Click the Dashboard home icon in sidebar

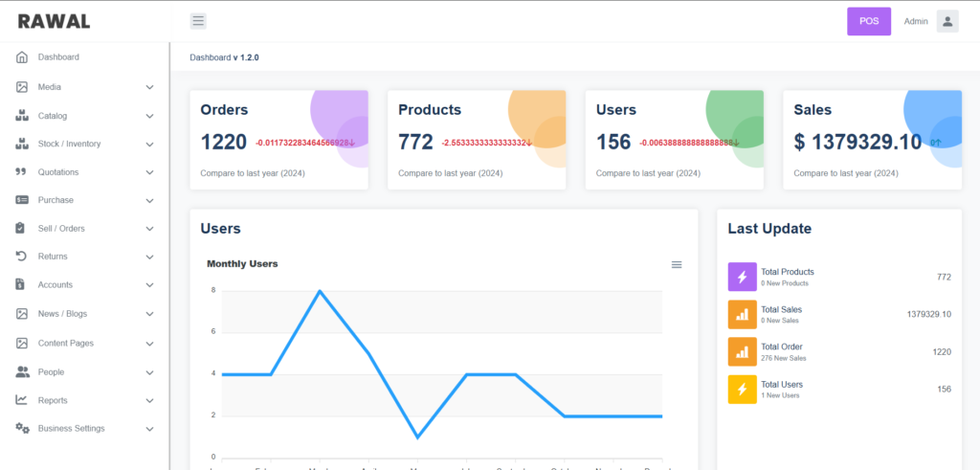coord(22,57)
